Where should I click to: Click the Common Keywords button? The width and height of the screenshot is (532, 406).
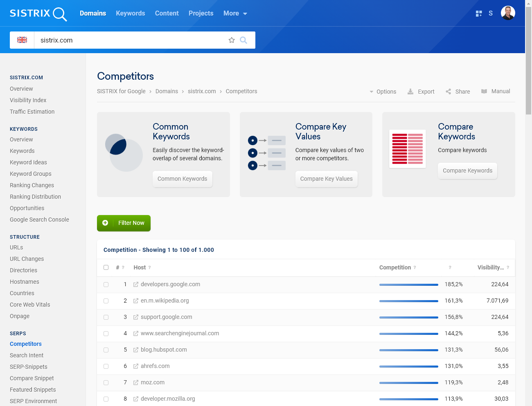pos(183,179)
